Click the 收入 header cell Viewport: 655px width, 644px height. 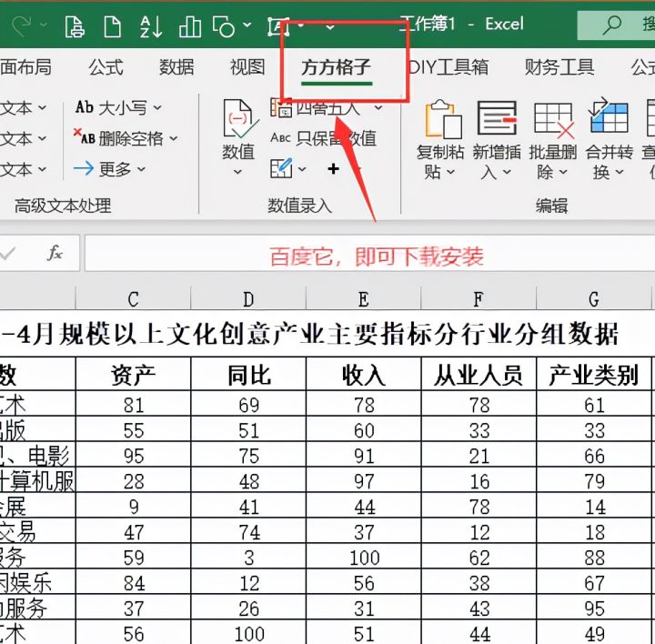(363, 374)
